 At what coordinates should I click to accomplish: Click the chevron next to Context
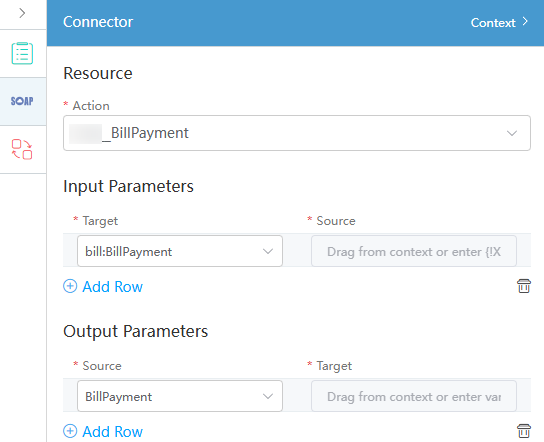pyautogui.click(x=525, y=22)
